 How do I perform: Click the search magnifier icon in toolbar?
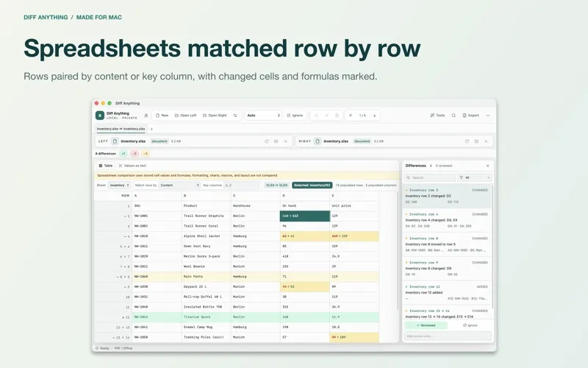tap(453, 116)
